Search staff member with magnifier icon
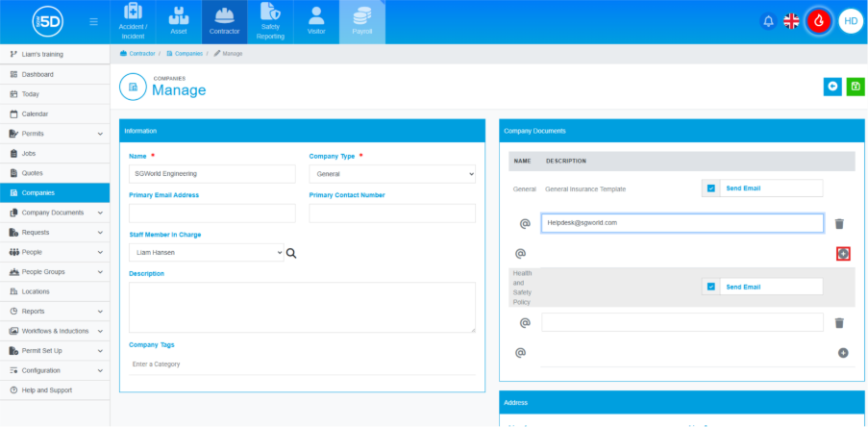The image size is (868, 427). (291, 253)
